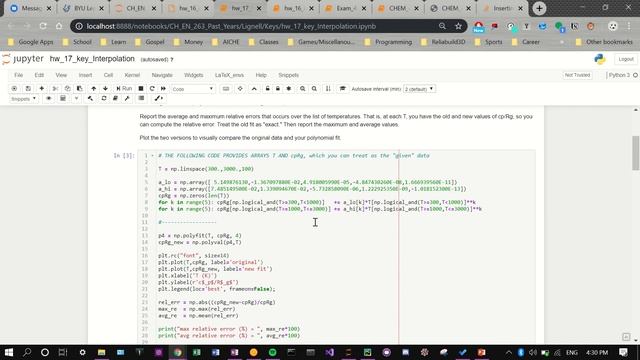
Task: Click the calculator icon in toolbar
Action: (62, 98)
